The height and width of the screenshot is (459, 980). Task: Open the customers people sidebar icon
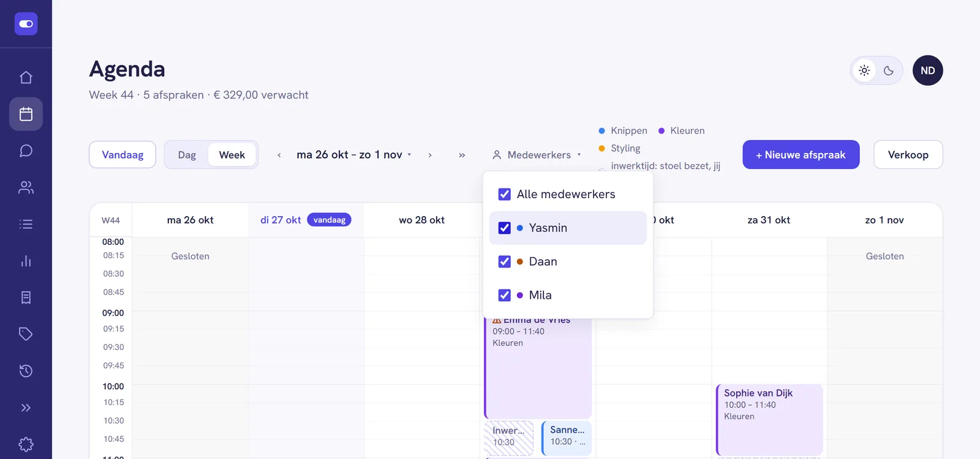[x=26, y=187]
